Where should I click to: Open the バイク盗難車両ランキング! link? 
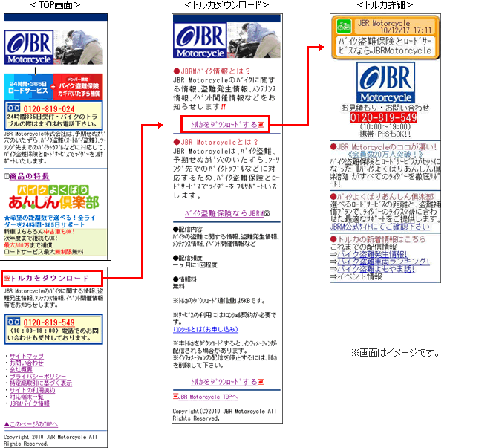tap(383, 262)
